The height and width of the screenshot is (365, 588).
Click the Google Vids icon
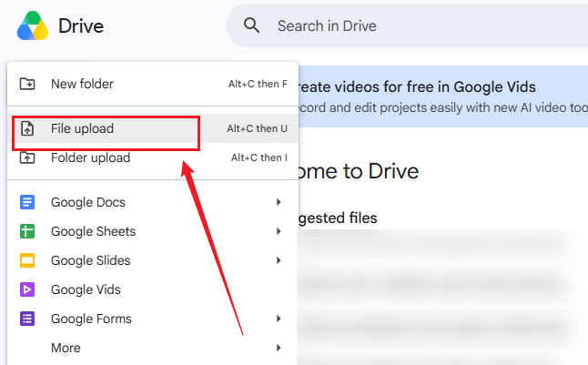(27, 289)
